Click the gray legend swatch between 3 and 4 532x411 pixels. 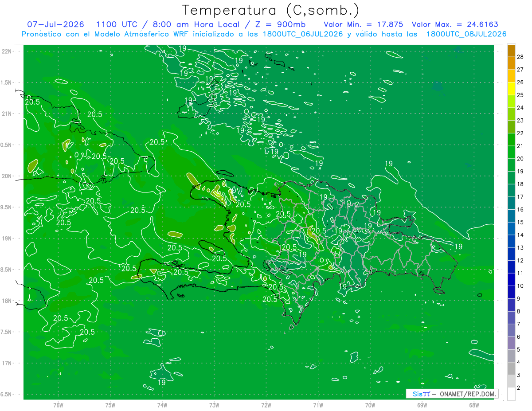(x=511, y=369)
